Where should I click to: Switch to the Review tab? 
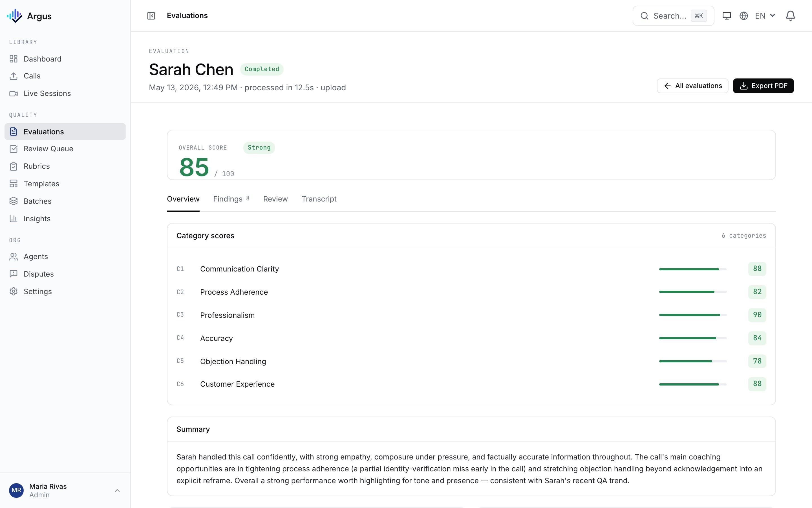[x=275, y=199]
